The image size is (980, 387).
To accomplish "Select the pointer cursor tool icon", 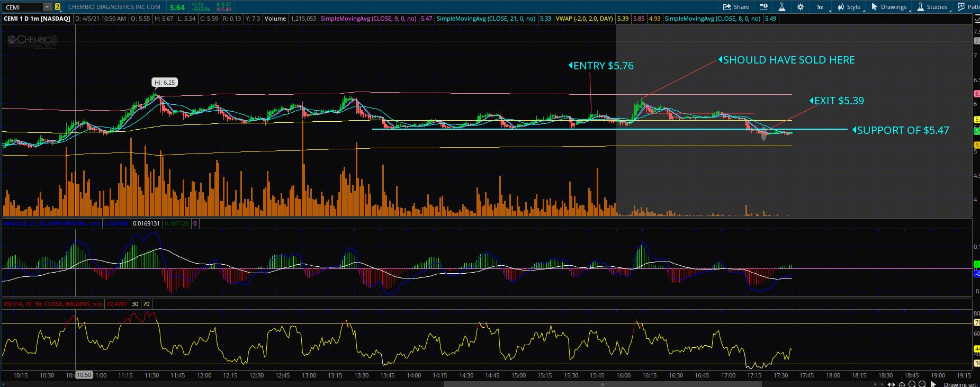I will click(x=933, y=384).
